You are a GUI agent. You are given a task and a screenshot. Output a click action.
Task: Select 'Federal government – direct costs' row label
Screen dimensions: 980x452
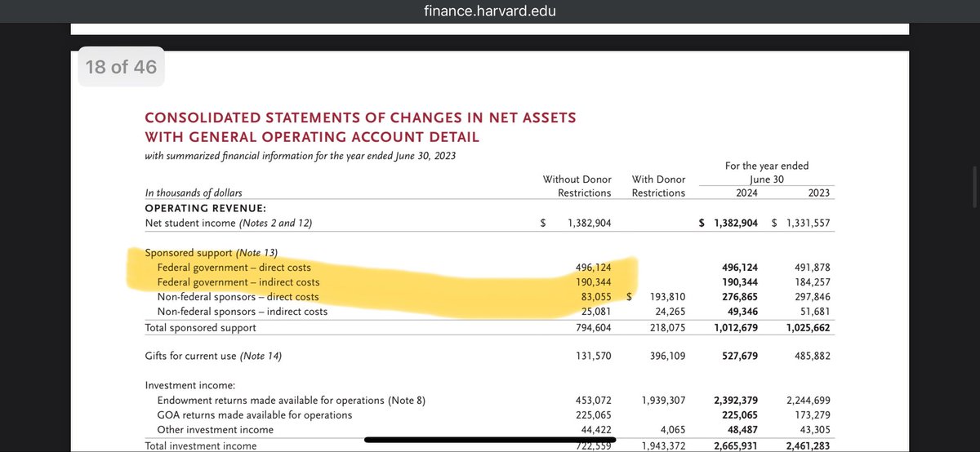pyautogui.click(x=234, y=268)
